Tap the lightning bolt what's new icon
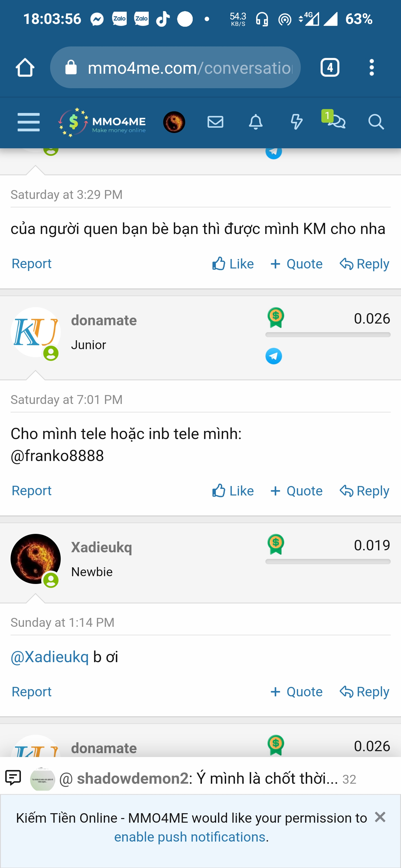 (x=297, y=122)
